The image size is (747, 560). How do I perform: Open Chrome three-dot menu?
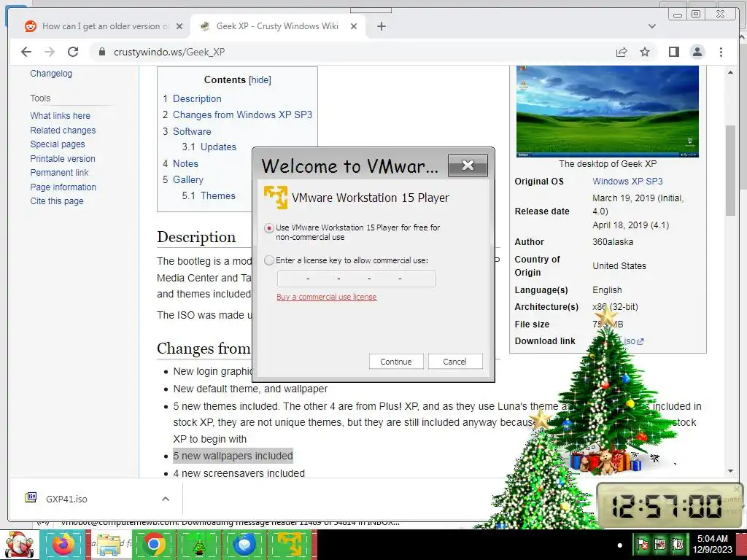721,52
